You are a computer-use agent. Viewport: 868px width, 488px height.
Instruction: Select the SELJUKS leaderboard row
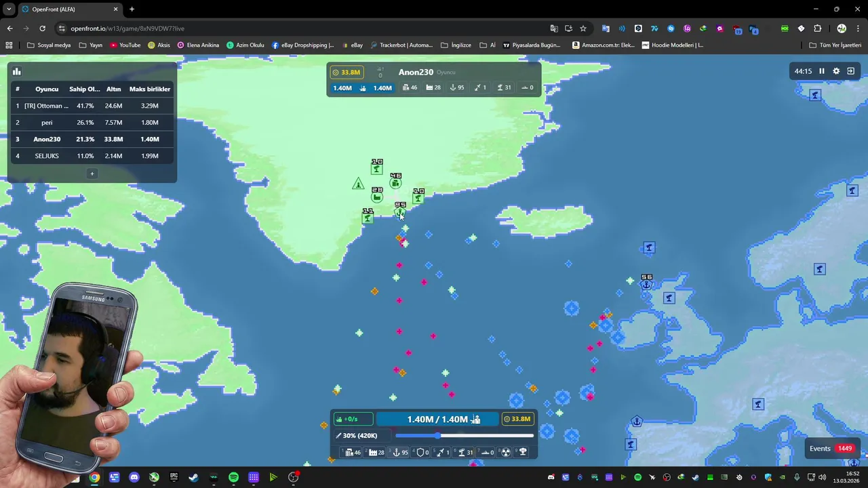point(92,156)
